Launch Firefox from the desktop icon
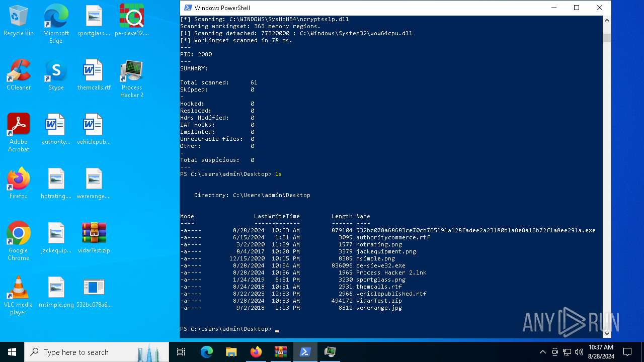644x362 pixels. pos(19,184)
